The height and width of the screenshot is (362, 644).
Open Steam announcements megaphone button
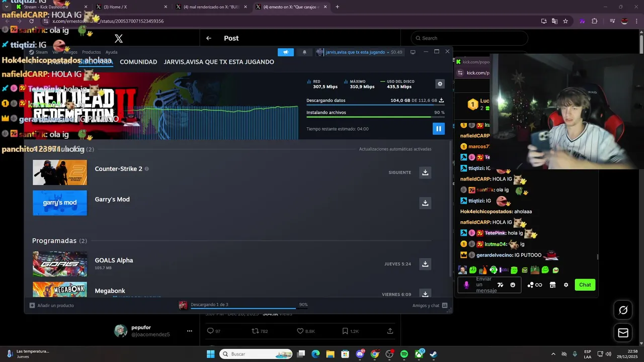point(286,52)
